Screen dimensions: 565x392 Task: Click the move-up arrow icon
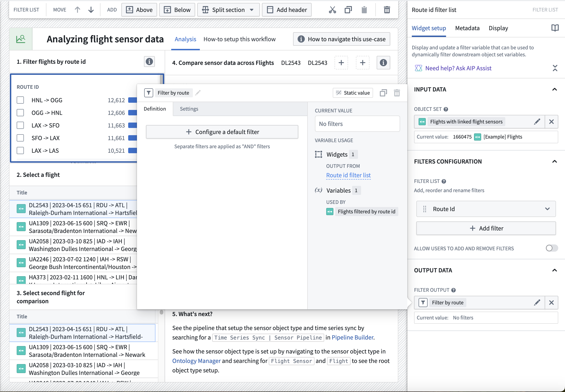(x=77, y=10)
